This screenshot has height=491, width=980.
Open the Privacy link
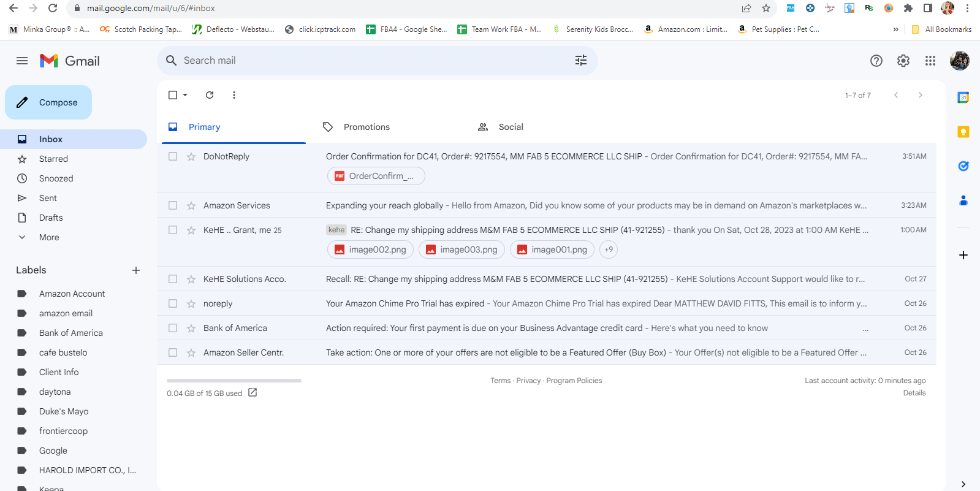coord(528,381)
